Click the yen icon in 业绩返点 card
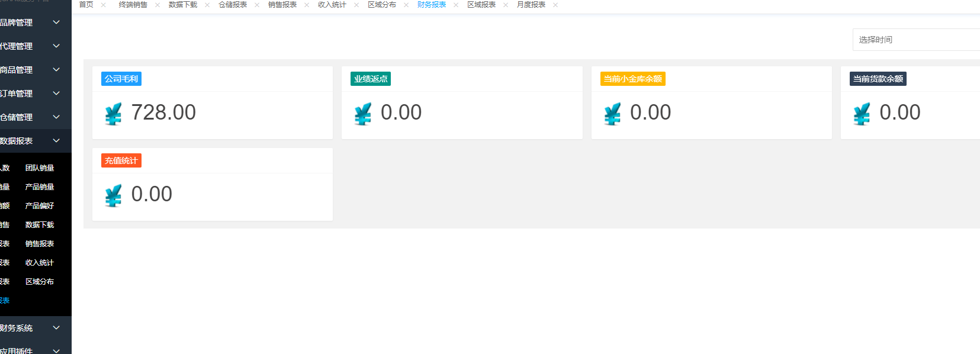Viewport: 980px width, 354px height. coord(362,114)
